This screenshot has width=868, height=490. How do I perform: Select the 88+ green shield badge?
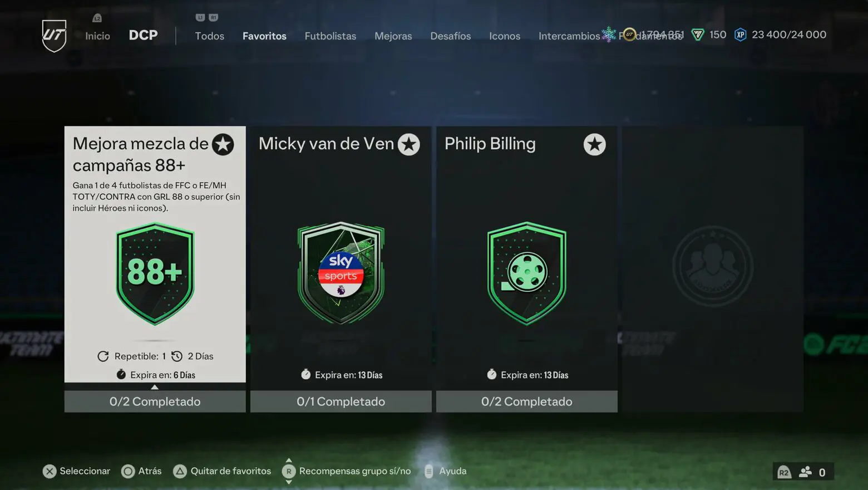155,273
